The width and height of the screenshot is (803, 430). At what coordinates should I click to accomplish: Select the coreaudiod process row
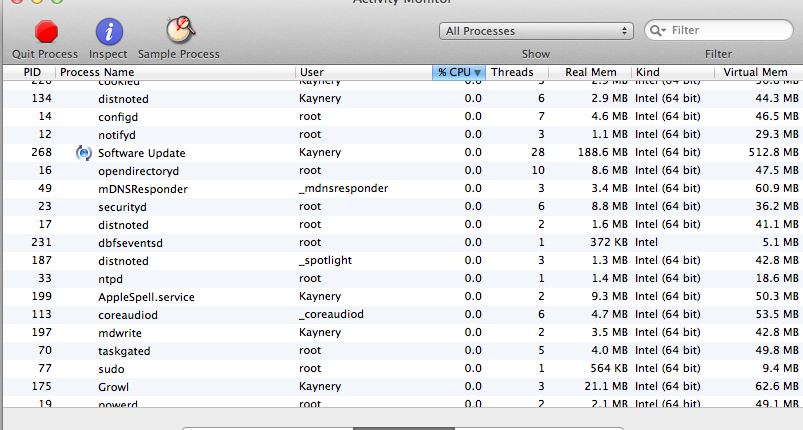pyautogui.click(x=403, y=314)
